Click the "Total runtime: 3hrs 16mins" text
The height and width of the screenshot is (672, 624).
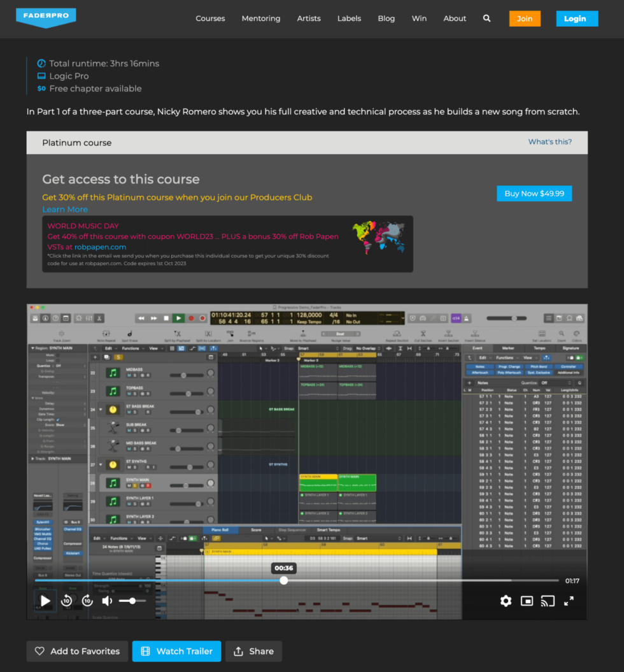(104, 64)
